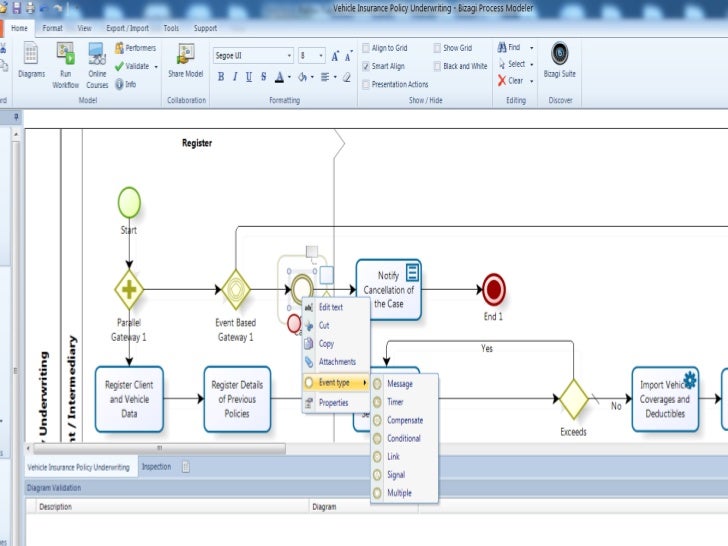Increase font size with the large A
The width and height of the screenshot is (728, 546).
(x=335, y=56)
